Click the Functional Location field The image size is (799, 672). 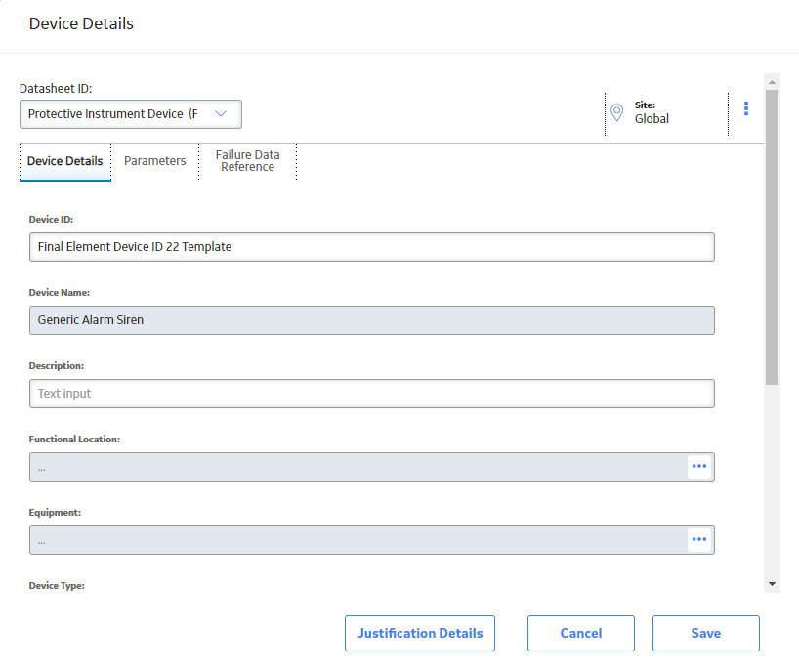358,467
